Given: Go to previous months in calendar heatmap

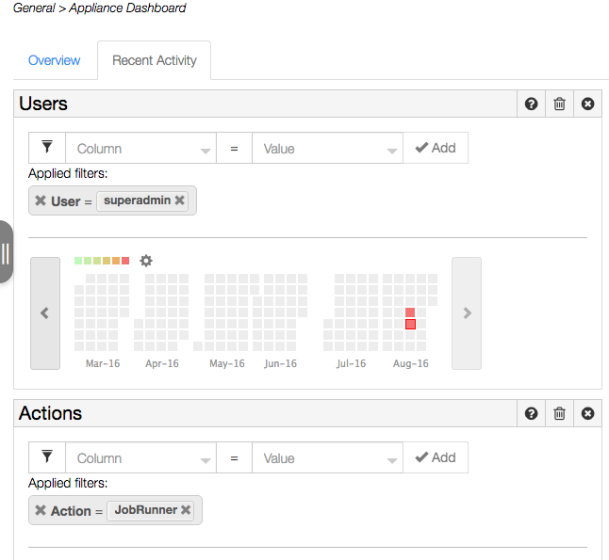Looking at the screenshot, I should coord(45,313).
